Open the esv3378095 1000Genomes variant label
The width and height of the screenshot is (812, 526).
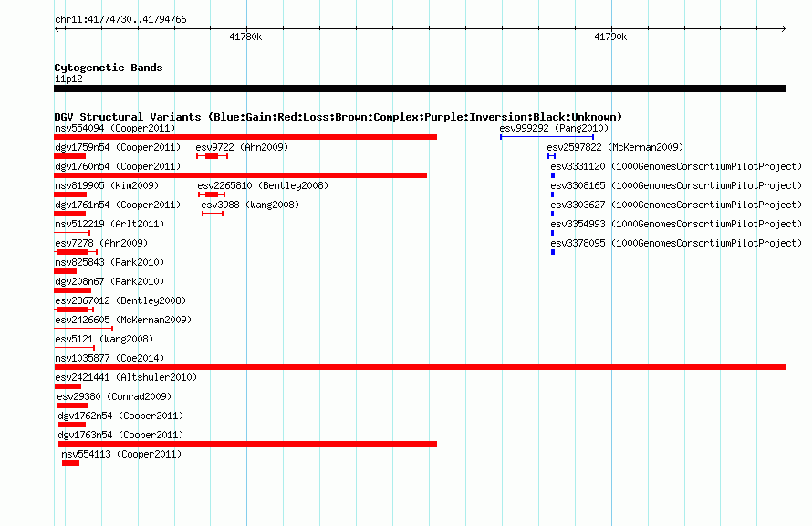point(676,243)
